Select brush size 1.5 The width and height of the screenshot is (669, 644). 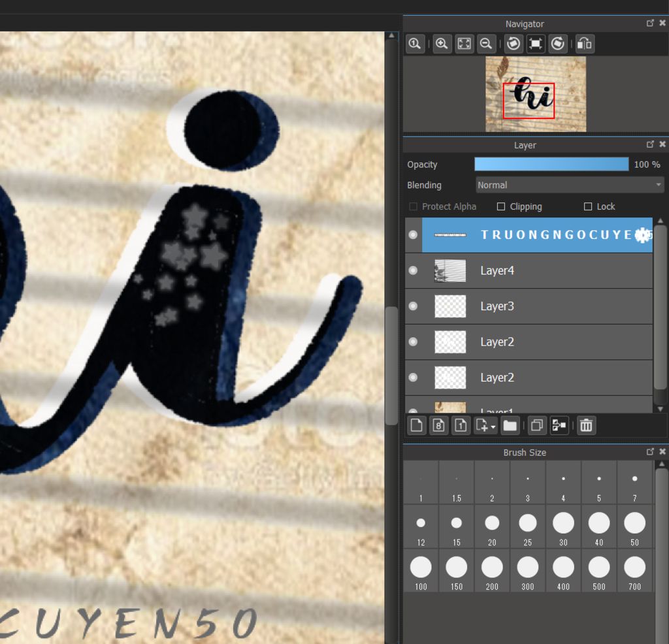[x=457, y=483]
